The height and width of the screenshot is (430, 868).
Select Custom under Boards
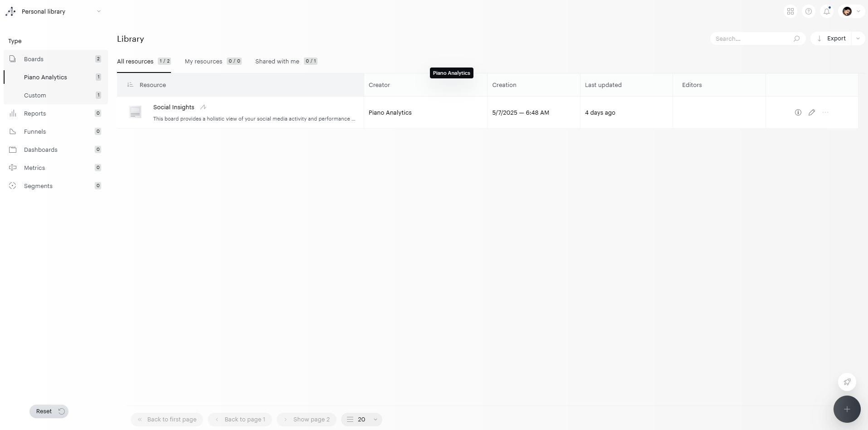tap(35, 95)
